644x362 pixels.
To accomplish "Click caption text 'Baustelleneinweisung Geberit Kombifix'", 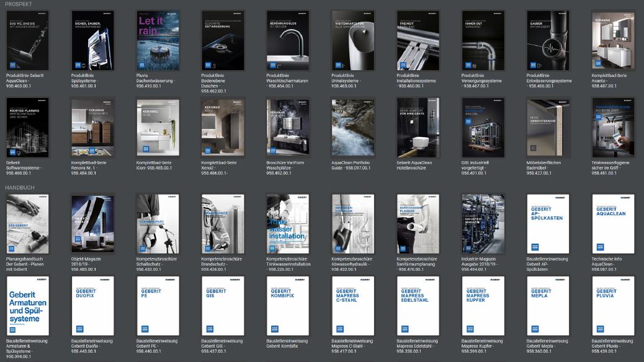I will point(287,343).
